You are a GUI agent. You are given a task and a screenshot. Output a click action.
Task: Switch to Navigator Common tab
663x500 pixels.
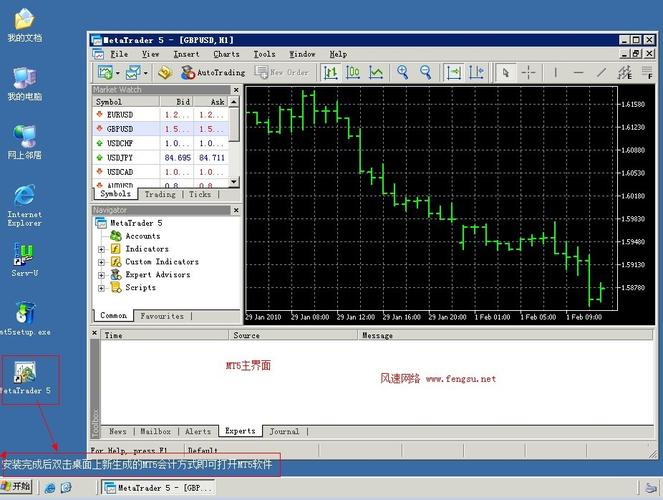[x=113, y=315]
